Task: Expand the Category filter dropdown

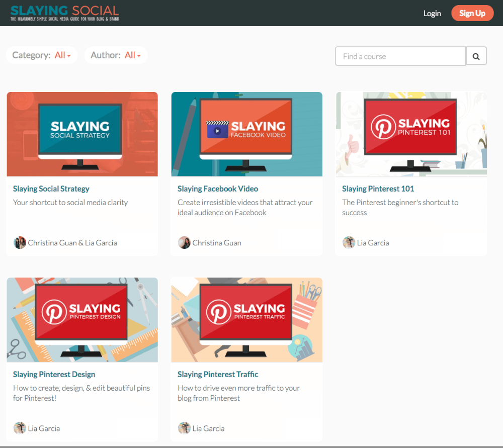Action: pyautogui.click(x=41, y=55)
